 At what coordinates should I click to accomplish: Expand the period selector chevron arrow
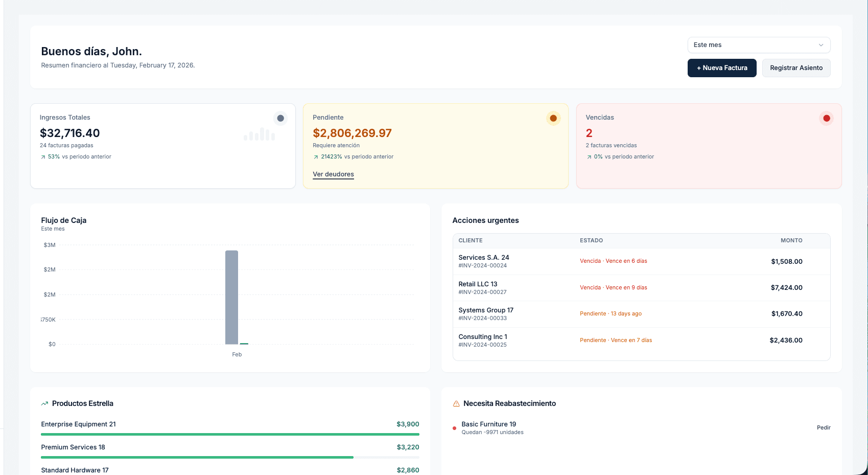click(x=820, y=45)
